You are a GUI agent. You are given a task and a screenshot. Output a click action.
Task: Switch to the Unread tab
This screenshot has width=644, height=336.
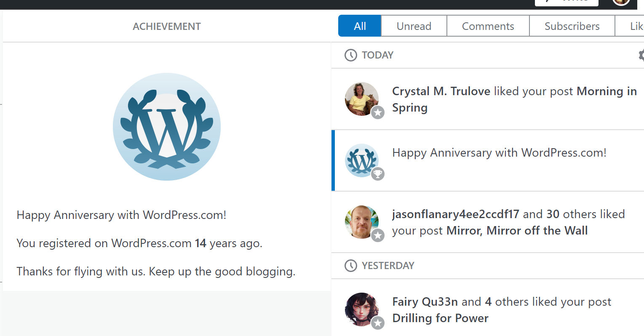click(414, 26)
